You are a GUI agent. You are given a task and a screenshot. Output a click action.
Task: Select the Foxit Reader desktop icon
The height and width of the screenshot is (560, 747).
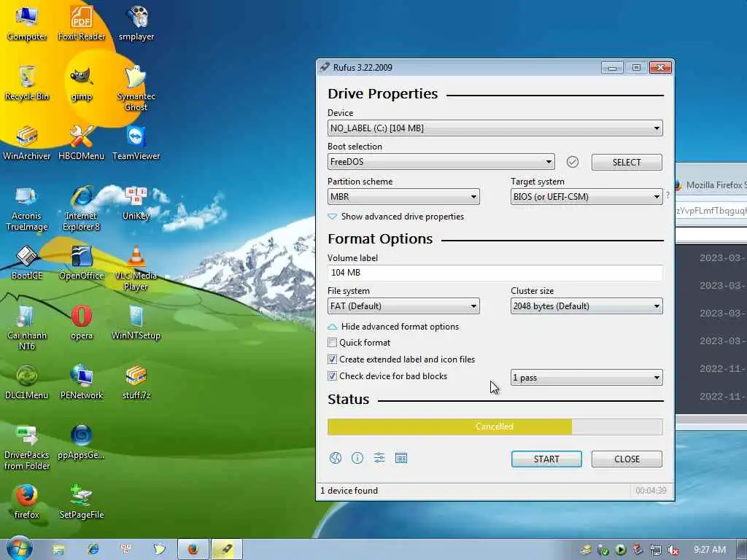(x=82, y=23)
